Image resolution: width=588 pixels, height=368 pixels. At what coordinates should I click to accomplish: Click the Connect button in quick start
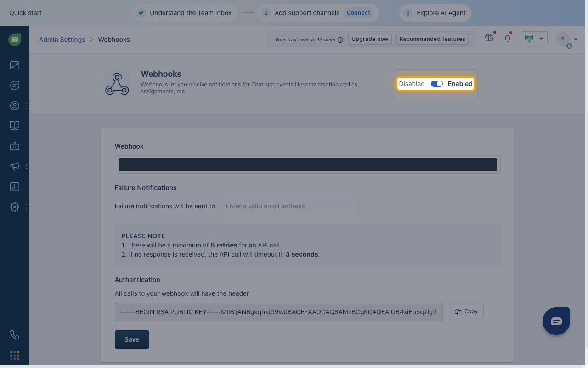click(358, 13)
